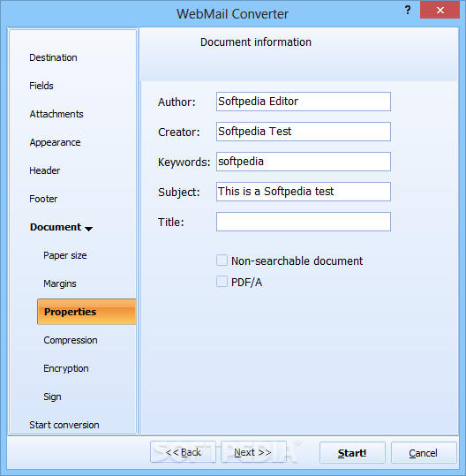Enable the PDF/A checkbox

click(222, 282)
